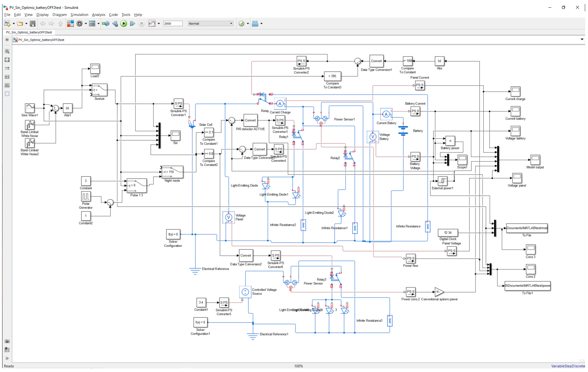Click the Annotation tool in left palette
This screenshot has height=372, width=588.
click(x=7, y=77)
